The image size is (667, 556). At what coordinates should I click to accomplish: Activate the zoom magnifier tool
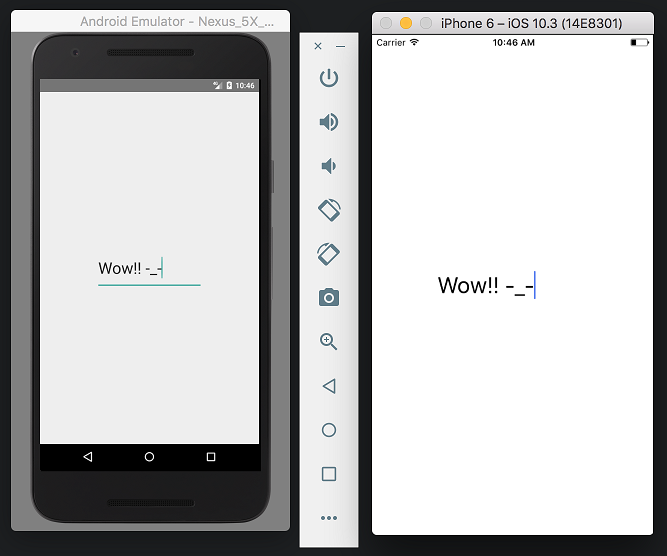pos(328,342)
